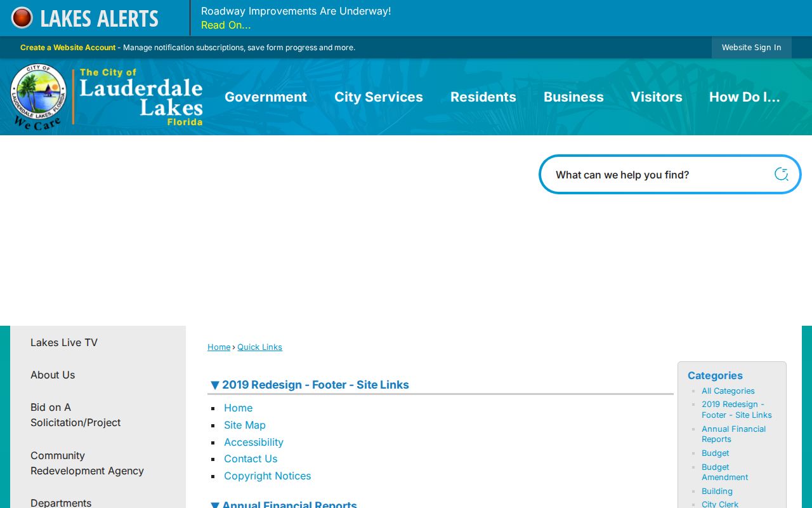Select the Budget Amendment category
The image size is (812, 508).
pos(725,472)
